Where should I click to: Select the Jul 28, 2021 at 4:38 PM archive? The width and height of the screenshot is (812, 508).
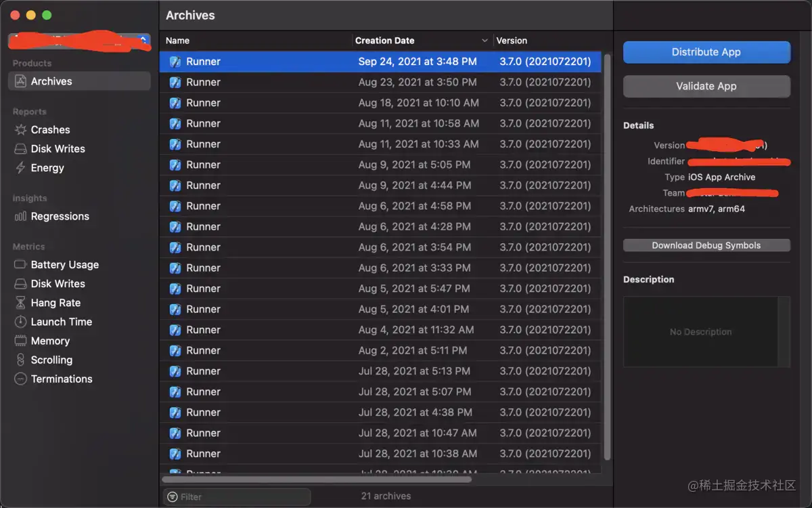click(x=380, y=412)
